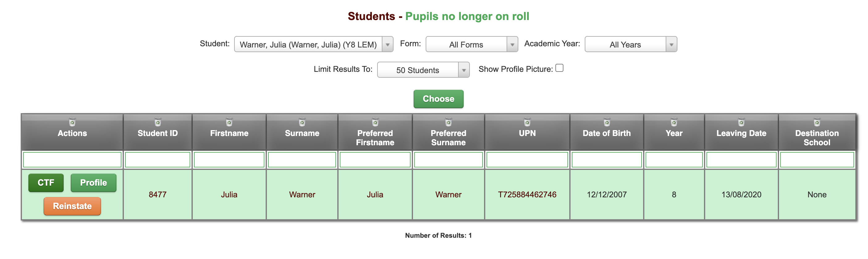Click the bin icon above Surname header

tap(302, 122)
